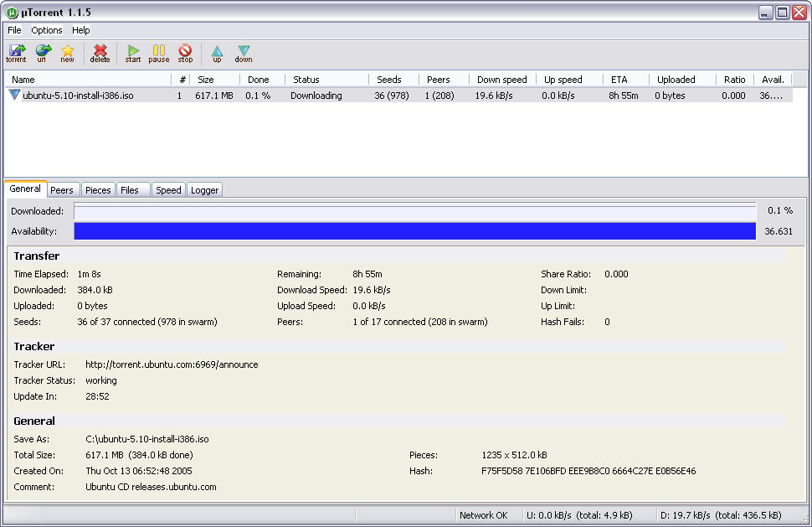Click the upload rate in status bar
812x527 pixels.
tap(579, 515)
